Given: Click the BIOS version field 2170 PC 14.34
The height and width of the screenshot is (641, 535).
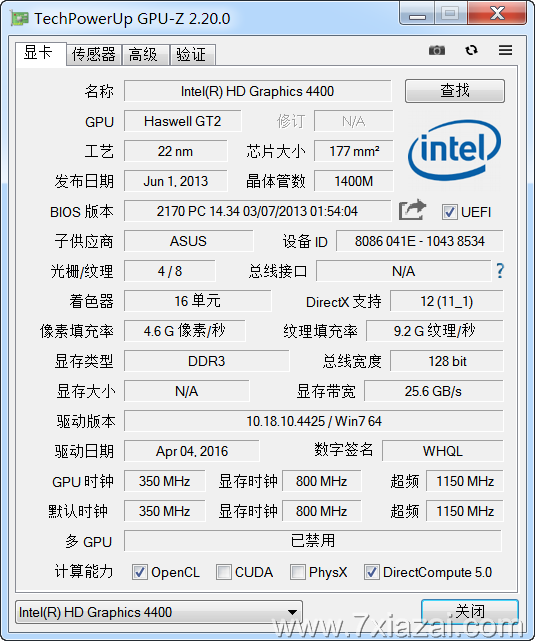Looking at the screenshot, I should [x=257, y=211].
